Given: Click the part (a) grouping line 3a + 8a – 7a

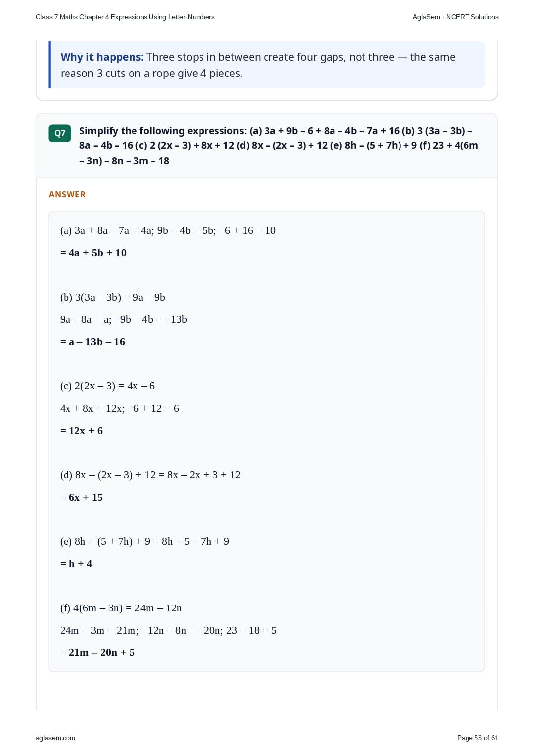Looking at the screenshot, I should pyautogui.click(x=168, y=230).
